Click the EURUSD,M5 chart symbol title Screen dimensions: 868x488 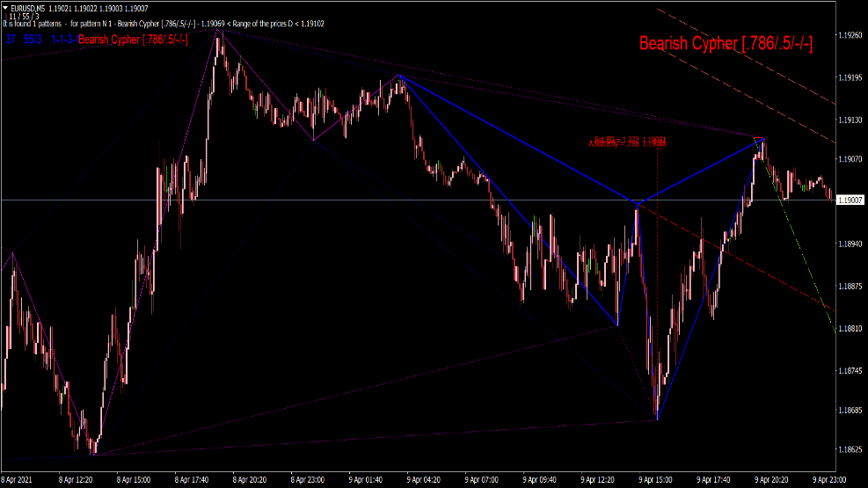tap(28, 7)
